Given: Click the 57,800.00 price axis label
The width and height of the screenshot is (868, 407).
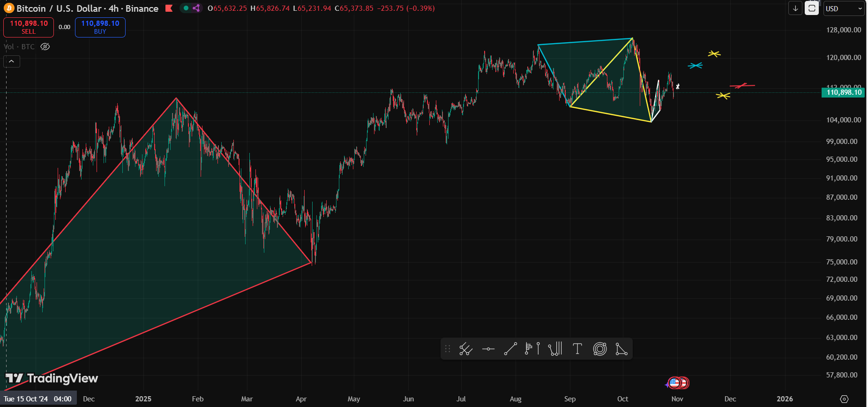Looking at the screenshot, I should (x=842, y=375).
